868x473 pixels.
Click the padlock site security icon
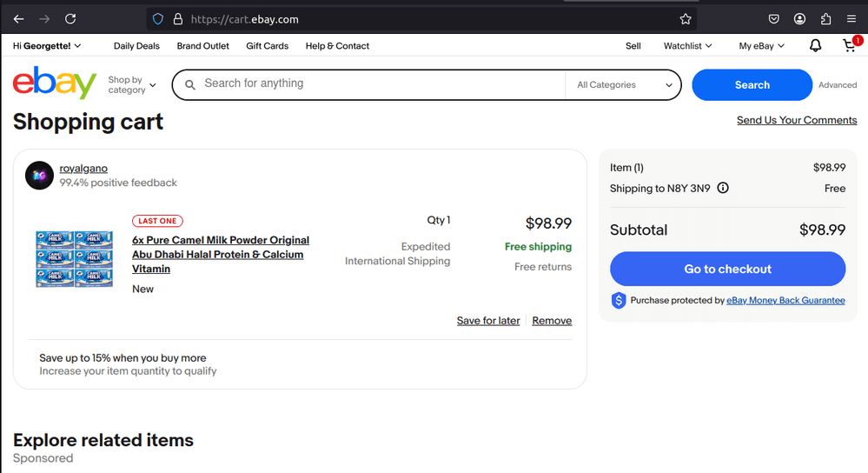click(x=178, y=19)
